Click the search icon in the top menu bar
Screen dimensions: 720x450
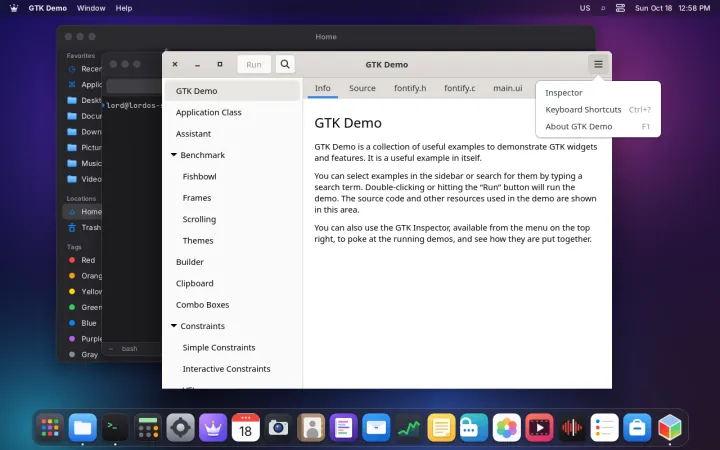click(603, 8)
